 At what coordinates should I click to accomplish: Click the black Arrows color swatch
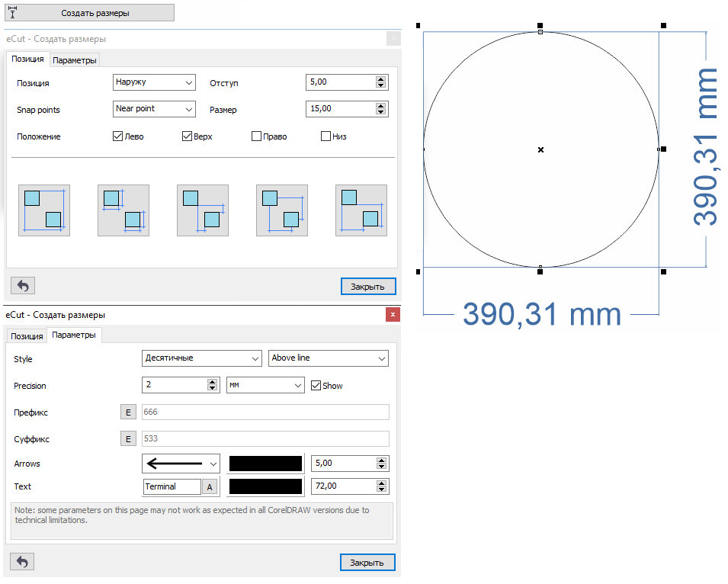click(x=265, y=464)
